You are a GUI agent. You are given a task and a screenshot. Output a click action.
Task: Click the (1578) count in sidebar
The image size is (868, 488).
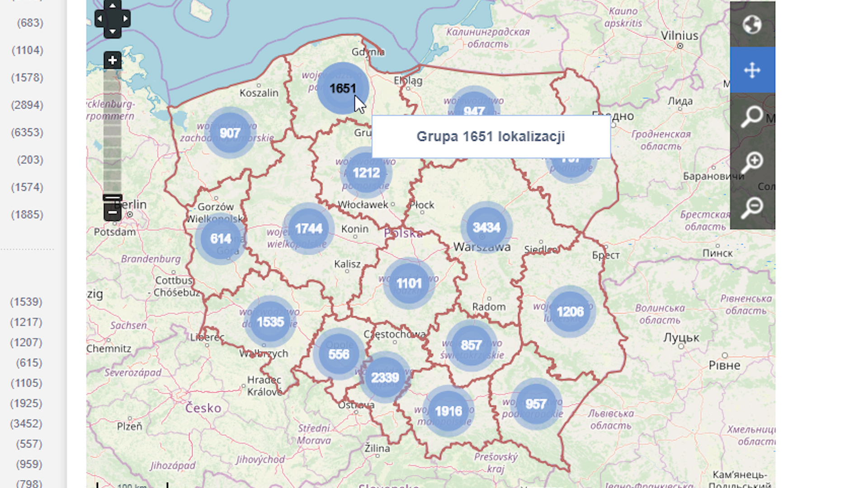[x=28, y=78]
